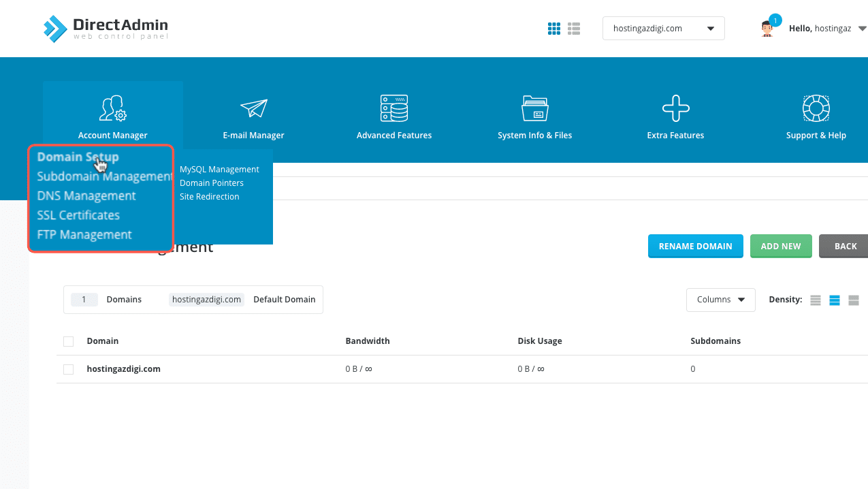Toggle the select-all domains checkbox

(x=68, y=341)
